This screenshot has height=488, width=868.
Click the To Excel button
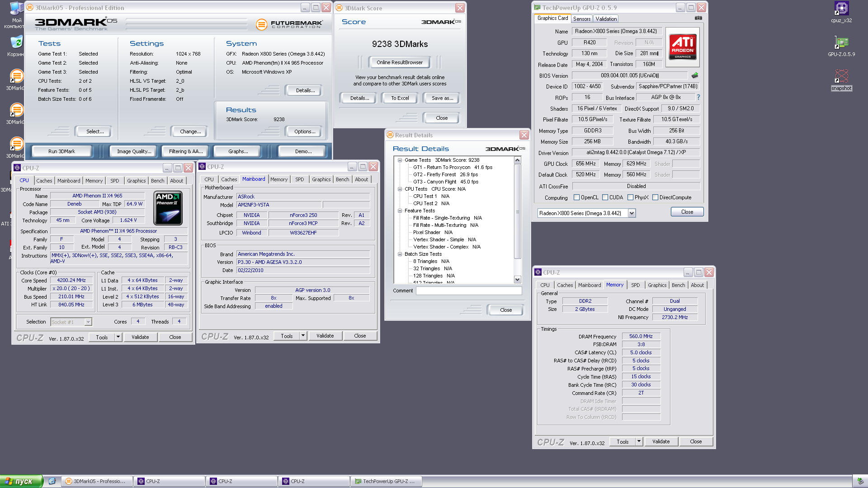[x=400, y=98]
